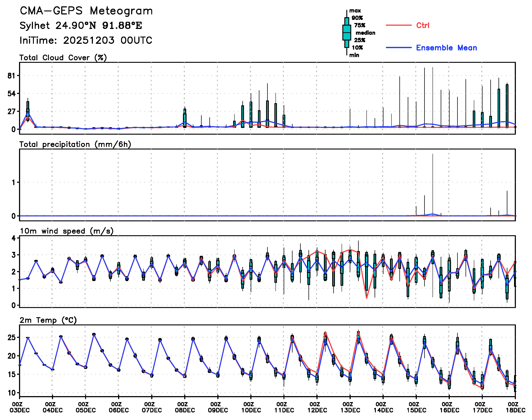
Task: Click the 00Z 08DEC time axis label
Action: 185,407
